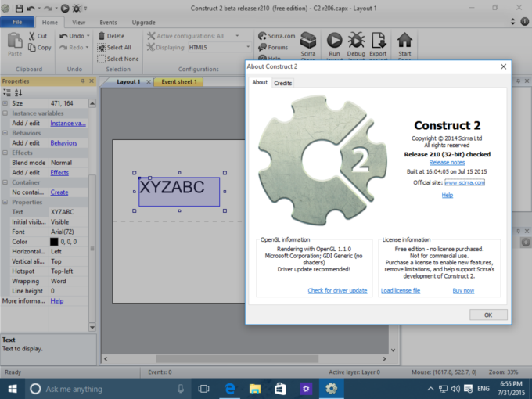The height and width of the screenshot is (399, 532).
Task: Select the Layout 1 tab
Action: [x=128, y=82]
